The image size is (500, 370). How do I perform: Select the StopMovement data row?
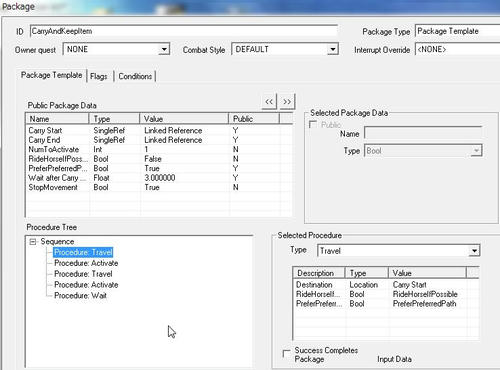tap(159, 187)
